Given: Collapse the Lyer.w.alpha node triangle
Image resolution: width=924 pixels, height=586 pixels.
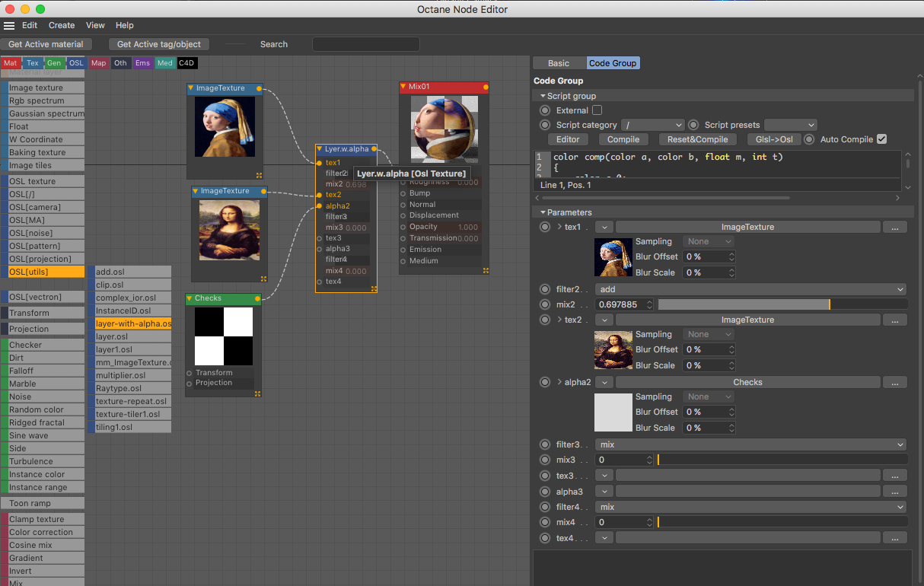Looking at the screenshot, I should click(320, 149).
